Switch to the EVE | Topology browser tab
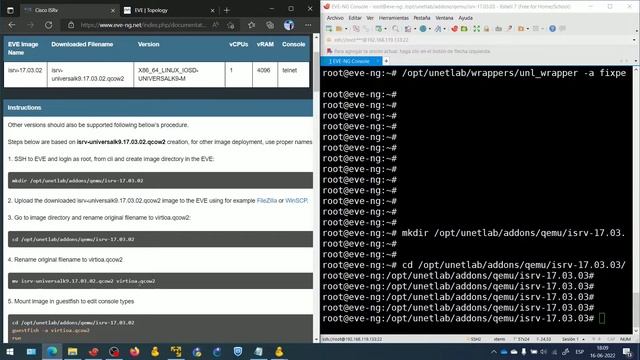640x360 pixels. point(169,10)
